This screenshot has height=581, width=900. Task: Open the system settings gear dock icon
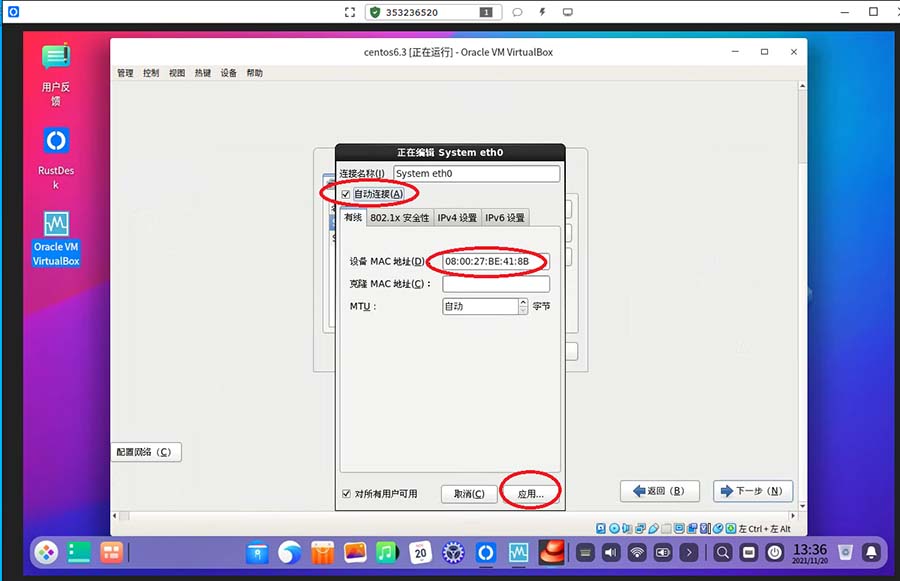point(453,553)
